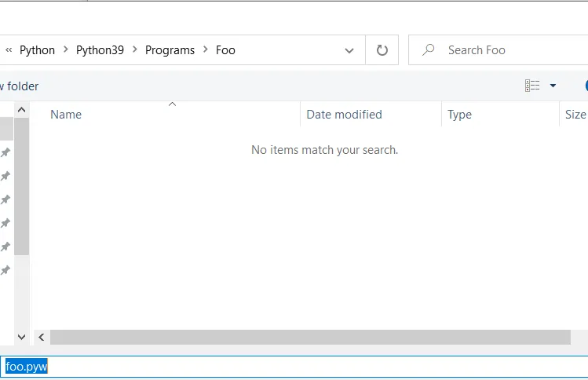Viewport: 588px width, 380px height.
Task: Click the horizontal scrollbar thumb in file list
Action: 310,337
